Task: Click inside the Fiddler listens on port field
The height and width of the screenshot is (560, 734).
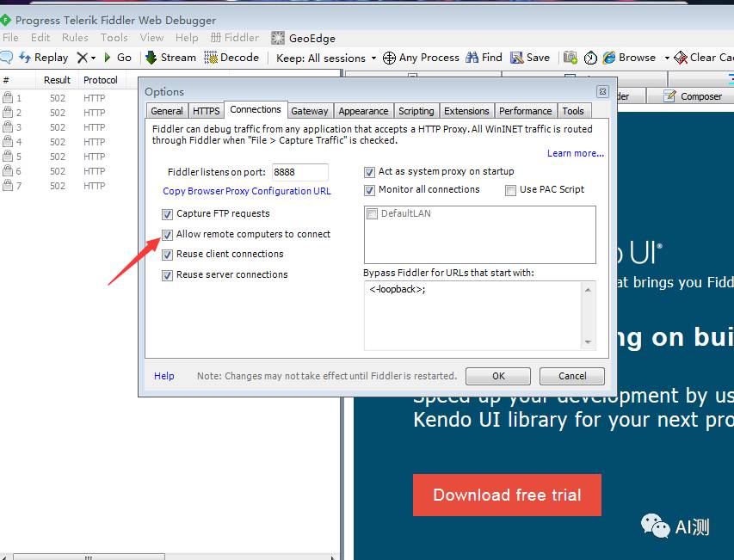Action: tap(299, 171)
